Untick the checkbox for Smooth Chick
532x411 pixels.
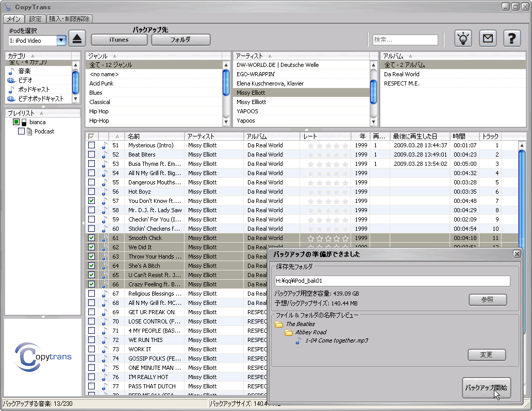(92, 238)
